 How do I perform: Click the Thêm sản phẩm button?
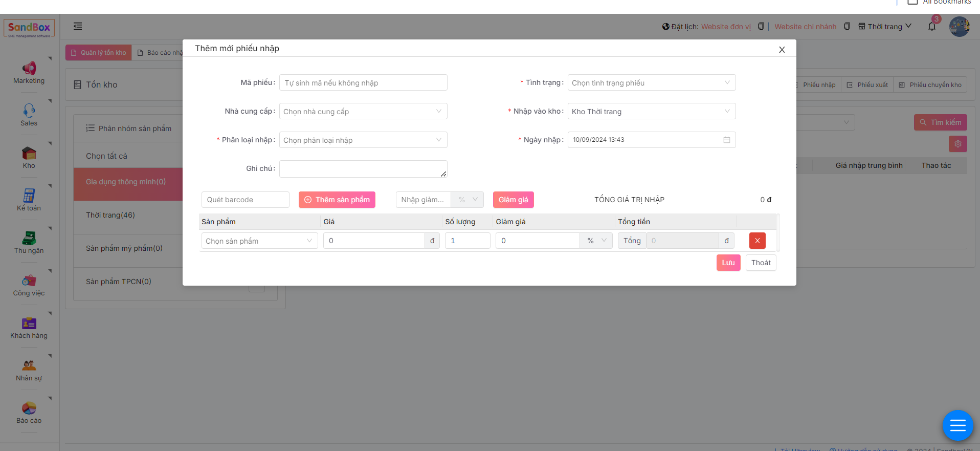click(337, 200)
